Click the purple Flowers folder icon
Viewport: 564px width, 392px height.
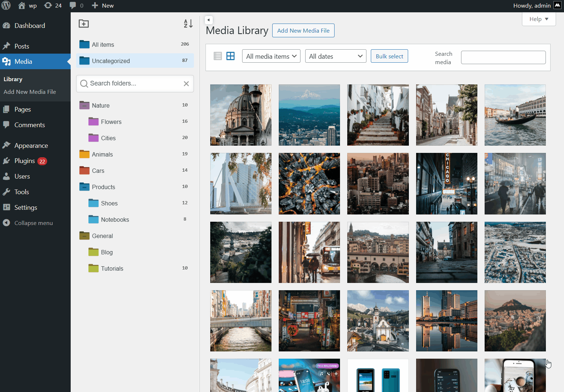coord(94,121)
